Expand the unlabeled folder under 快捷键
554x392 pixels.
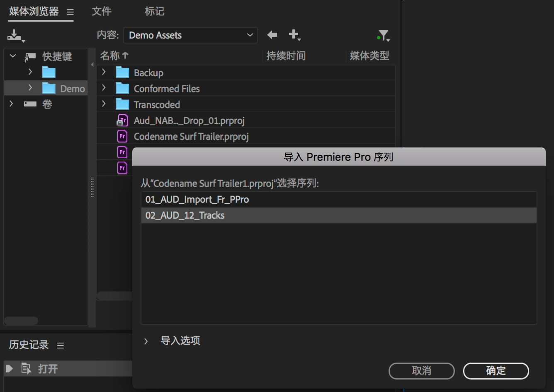pyautogui.click(x=30, y=72)
